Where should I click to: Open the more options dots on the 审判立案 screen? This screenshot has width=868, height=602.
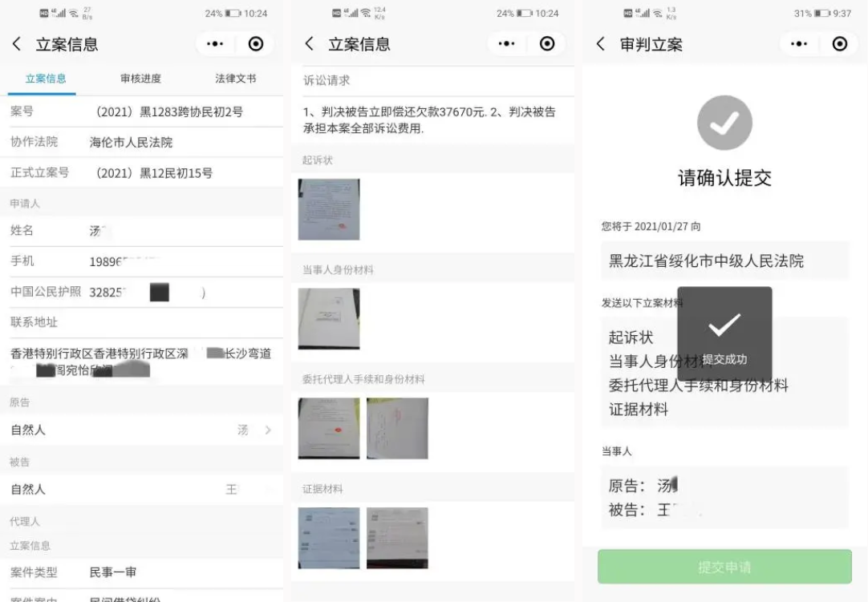click(799, 44)
